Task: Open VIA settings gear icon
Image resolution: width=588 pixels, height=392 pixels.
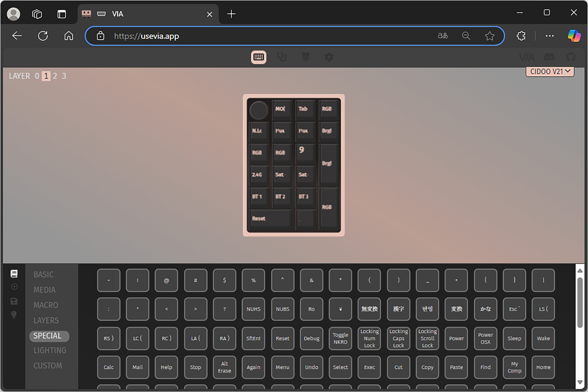Action: click(329, 57)
